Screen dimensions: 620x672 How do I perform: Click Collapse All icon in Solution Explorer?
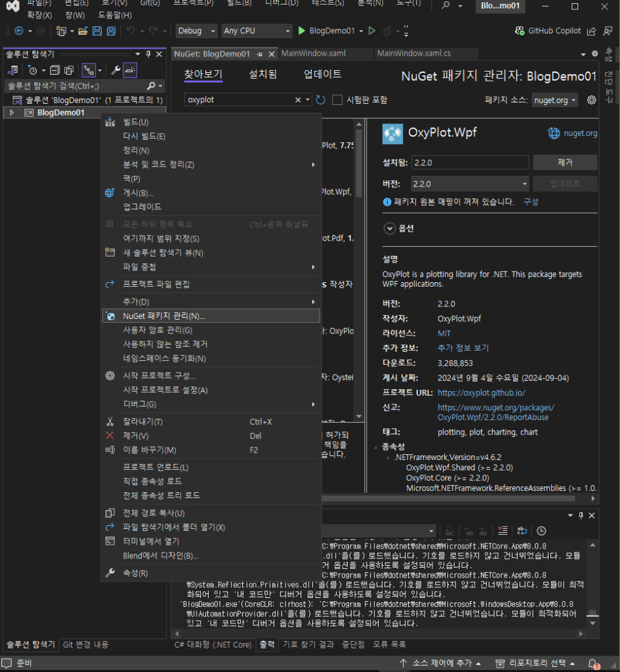pos(54,70)
